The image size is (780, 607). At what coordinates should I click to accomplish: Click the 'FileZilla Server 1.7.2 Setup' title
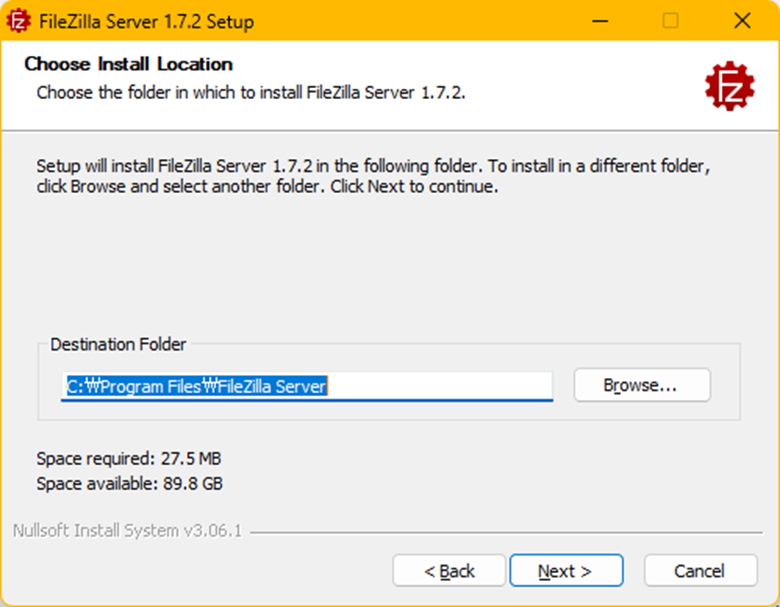tap(146, 22)
